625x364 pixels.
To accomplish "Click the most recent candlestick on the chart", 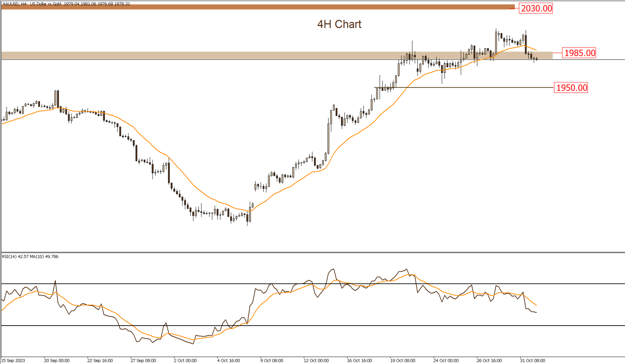I will click(x=536, y=59).
